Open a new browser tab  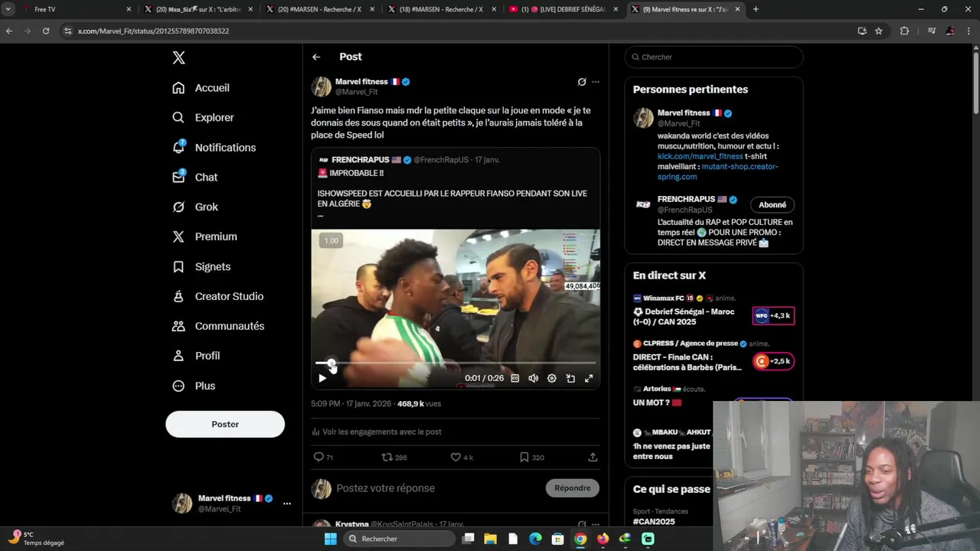(x=756, y=9)
